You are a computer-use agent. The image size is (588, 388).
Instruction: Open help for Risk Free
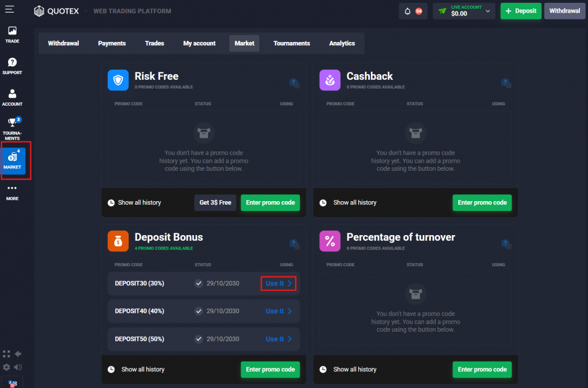(x=294, y=83)
